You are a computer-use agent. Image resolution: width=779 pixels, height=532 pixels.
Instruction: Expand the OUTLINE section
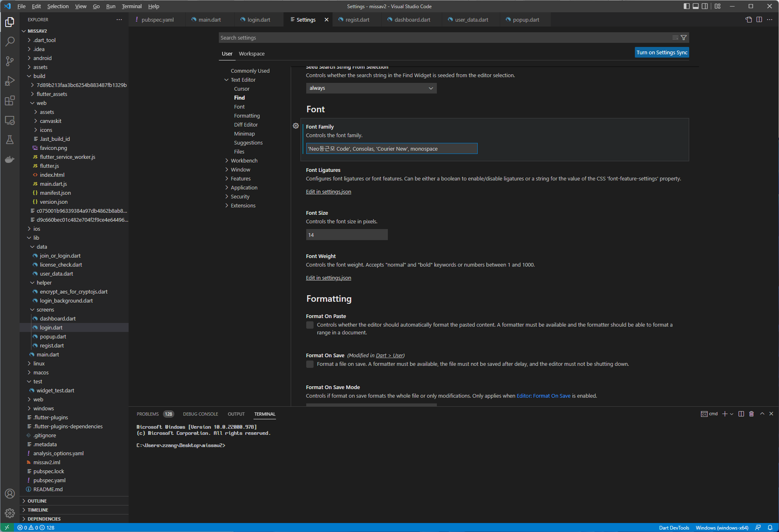click(x=37, y=501)
